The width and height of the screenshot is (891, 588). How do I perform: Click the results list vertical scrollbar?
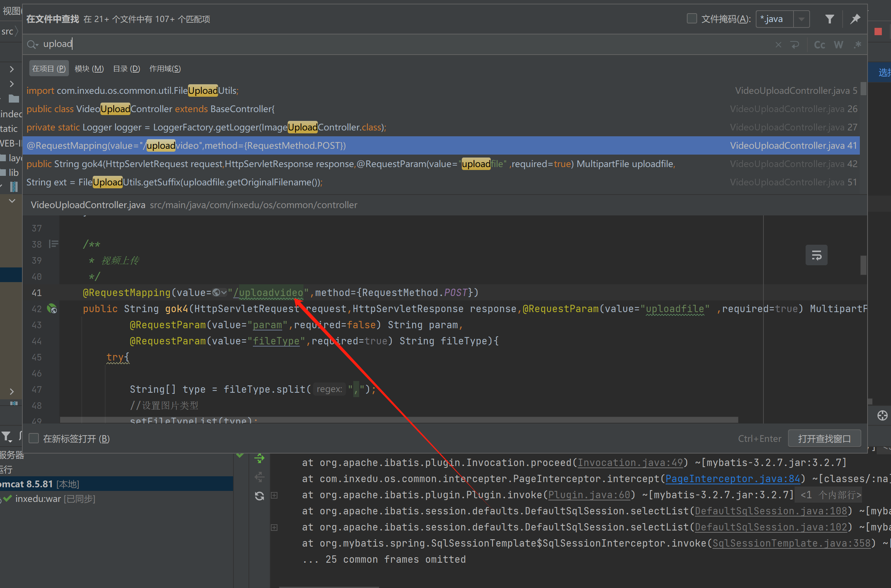pos(863,89)
